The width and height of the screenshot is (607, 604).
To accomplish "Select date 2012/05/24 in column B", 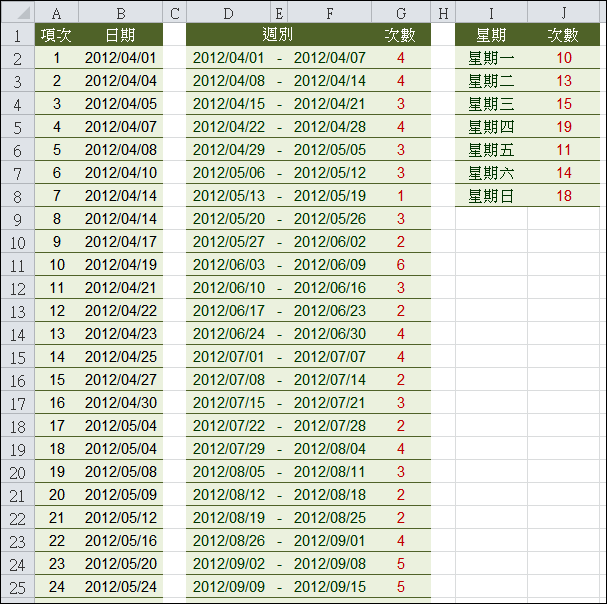I will pos(120,587).
